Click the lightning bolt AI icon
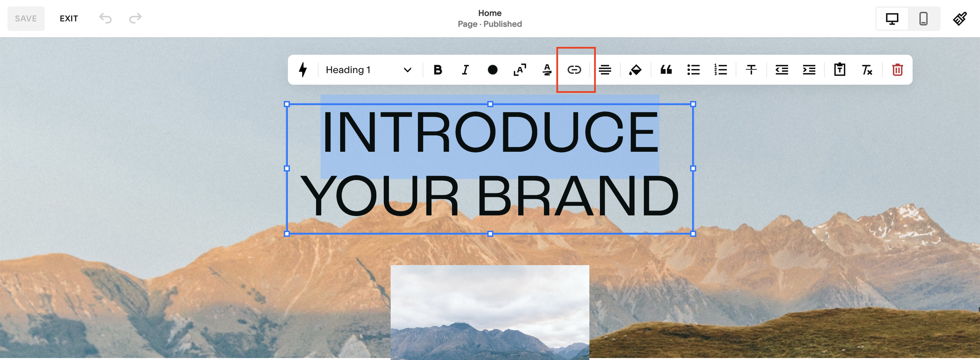Screen dimensions: 980x360 [303, 70]
